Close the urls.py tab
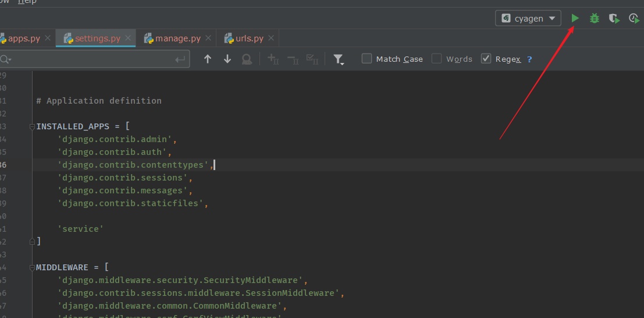Viewport: 644px width, 318px height. (x=271, y=38)
